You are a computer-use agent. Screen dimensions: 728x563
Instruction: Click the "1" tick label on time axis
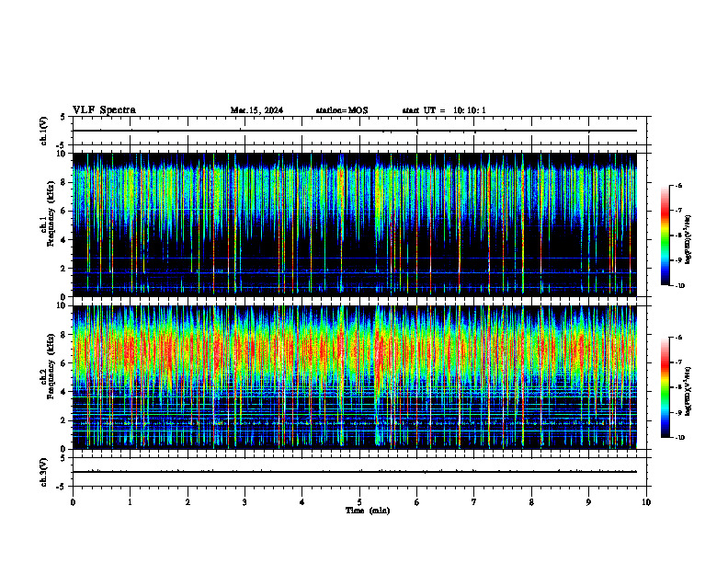tap(130, 502)
